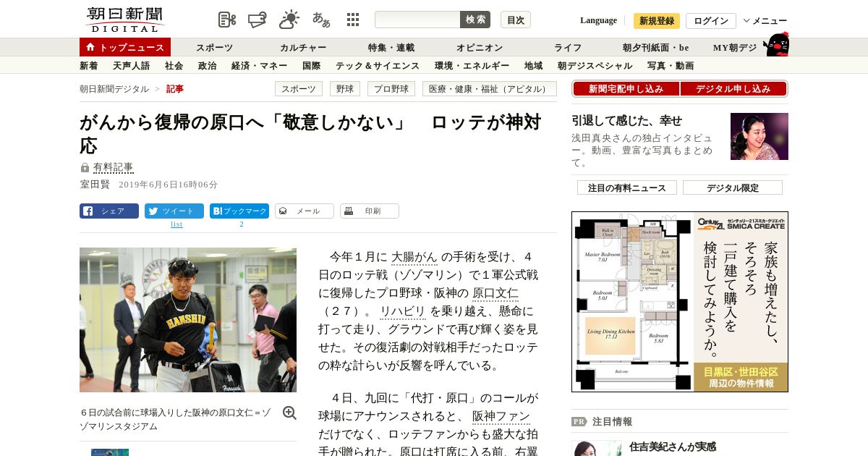The height and width of the screenshot is (456, 868).
Task: Tweet this article
Action: coord(174,211)
